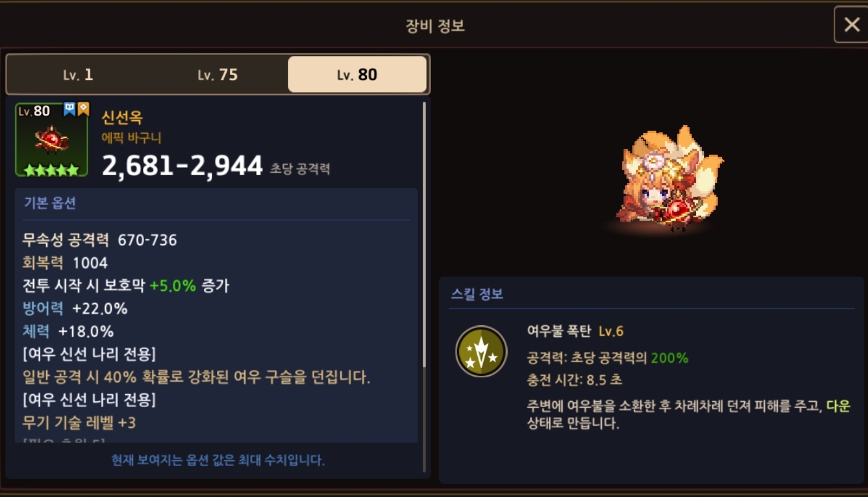Click the 기본 옵션 section header
This screenshot has width=868, height=497.
coord(50,203)
